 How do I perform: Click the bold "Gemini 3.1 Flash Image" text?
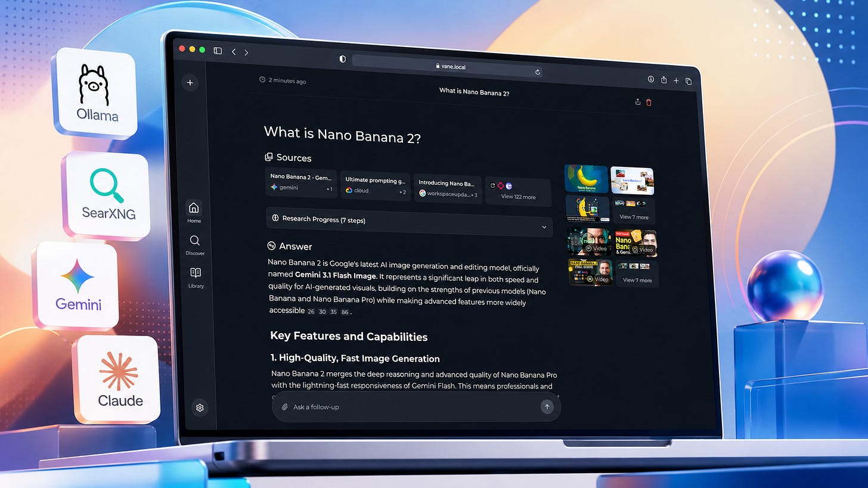336,275
